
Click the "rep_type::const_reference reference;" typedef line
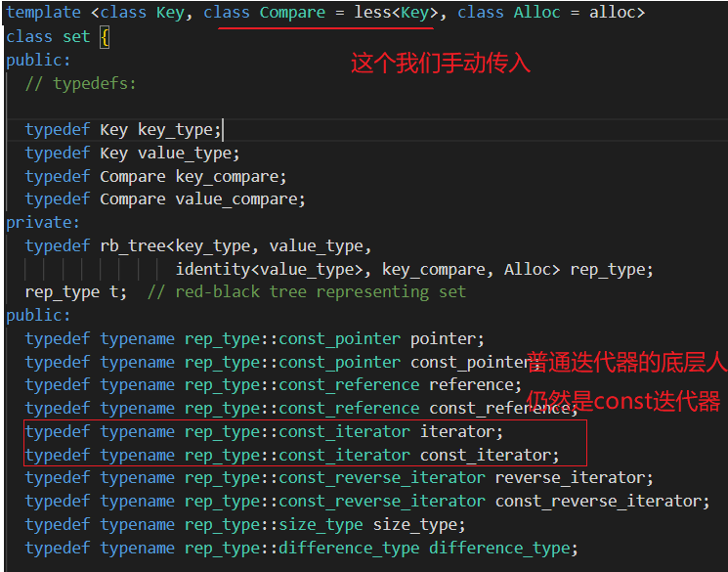[x=274, y=385]
